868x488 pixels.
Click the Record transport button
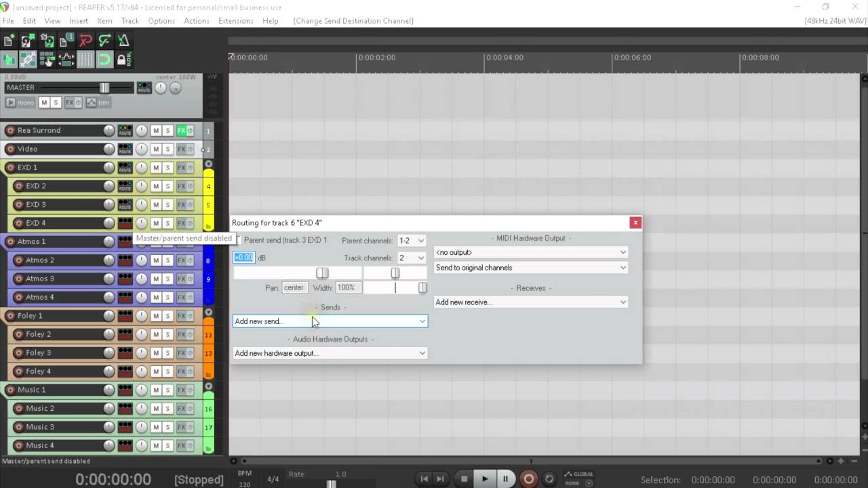528,479
